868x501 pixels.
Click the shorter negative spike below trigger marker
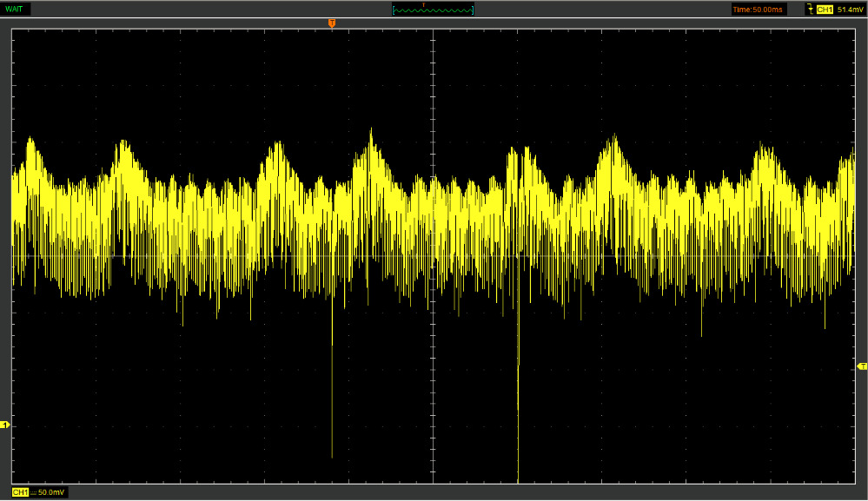pyautogui.click(x=332, y=391)
